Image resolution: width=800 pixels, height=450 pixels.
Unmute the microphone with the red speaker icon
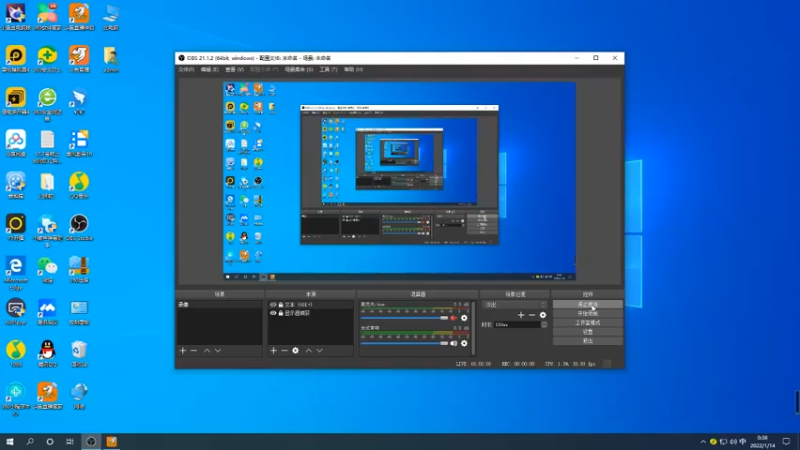(453, 318)
